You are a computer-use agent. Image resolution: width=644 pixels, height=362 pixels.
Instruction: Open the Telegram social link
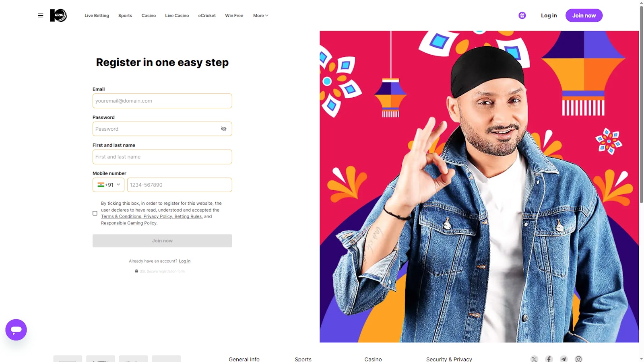(564, 359)
